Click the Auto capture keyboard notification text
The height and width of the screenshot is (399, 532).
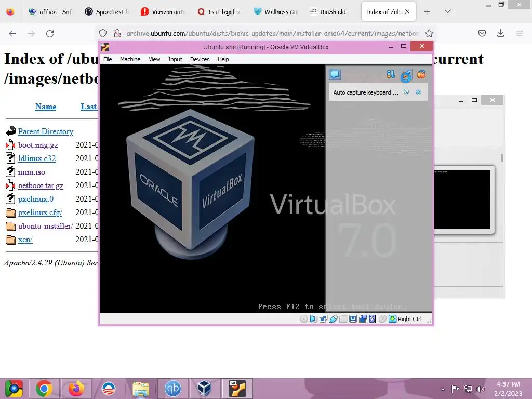[365, 92]
